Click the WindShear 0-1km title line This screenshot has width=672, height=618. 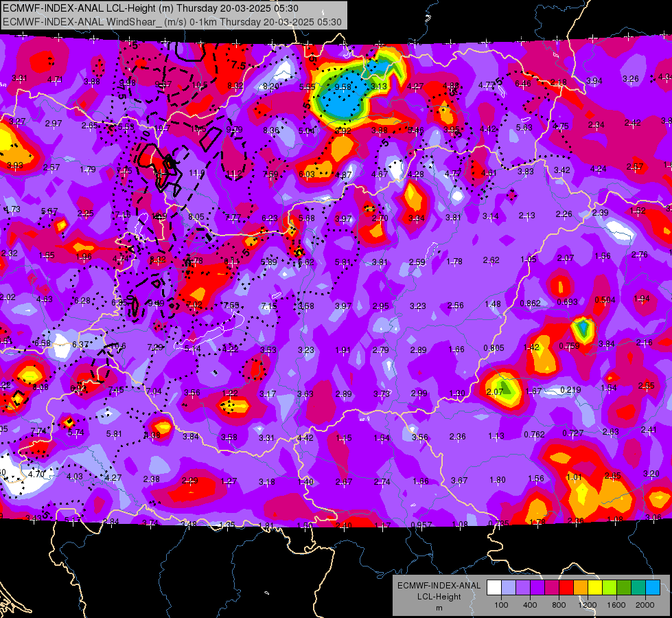(172, 22)
